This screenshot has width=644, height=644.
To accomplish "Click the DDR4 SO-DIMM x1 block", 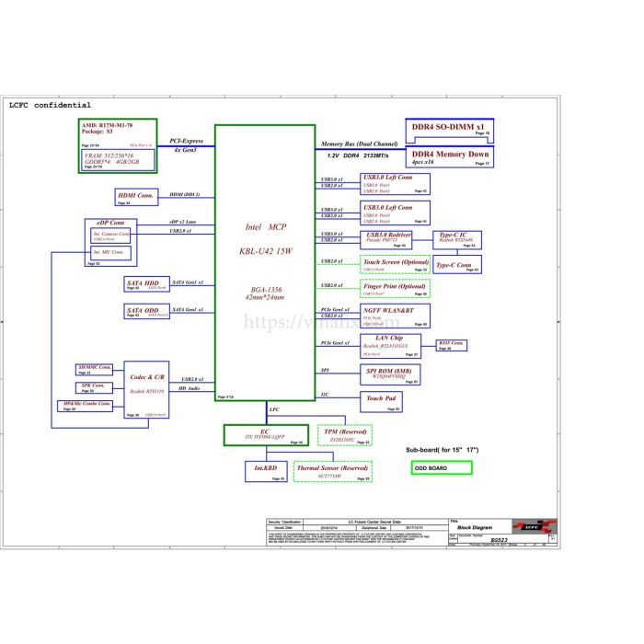I will (450, 131).
